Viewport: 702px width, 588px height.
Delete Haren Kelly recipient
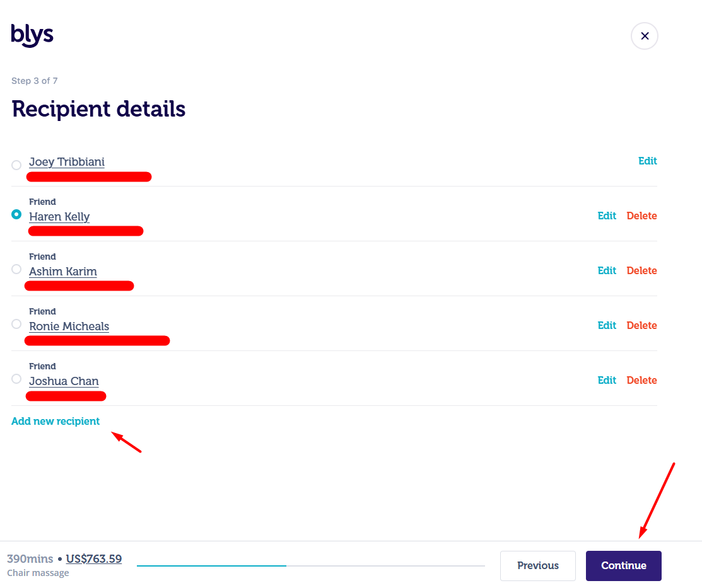pos(641,216)
